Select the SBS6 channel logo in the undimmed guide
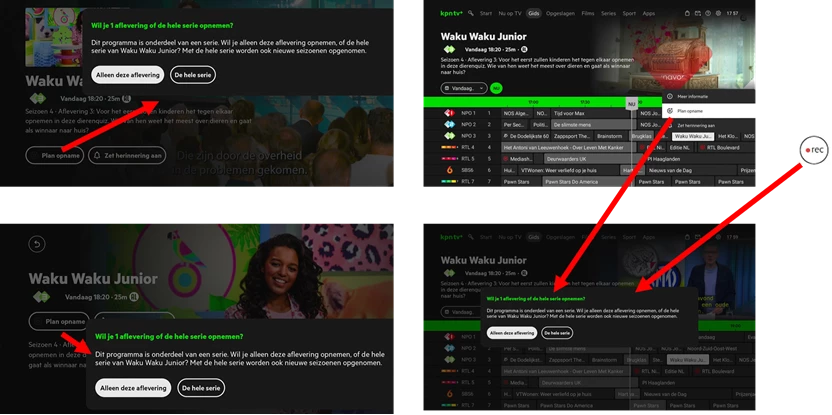 449,170
